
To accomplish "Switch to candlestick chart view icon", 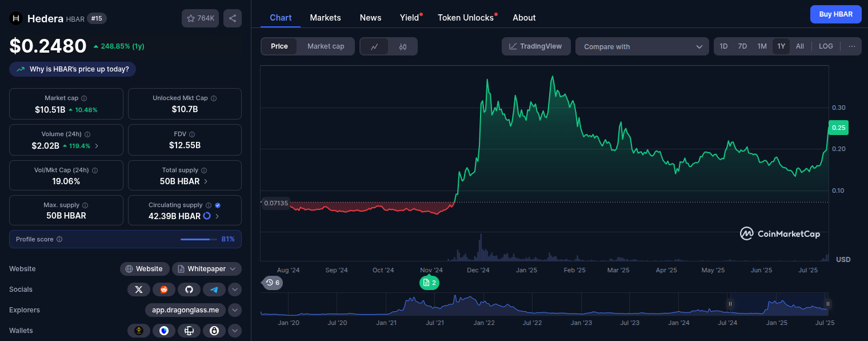I will point(402,46).
